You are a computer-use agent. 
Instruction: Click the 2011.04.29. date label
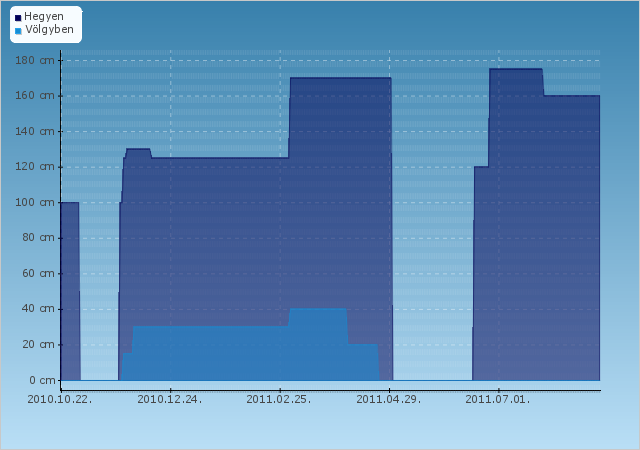389,399
